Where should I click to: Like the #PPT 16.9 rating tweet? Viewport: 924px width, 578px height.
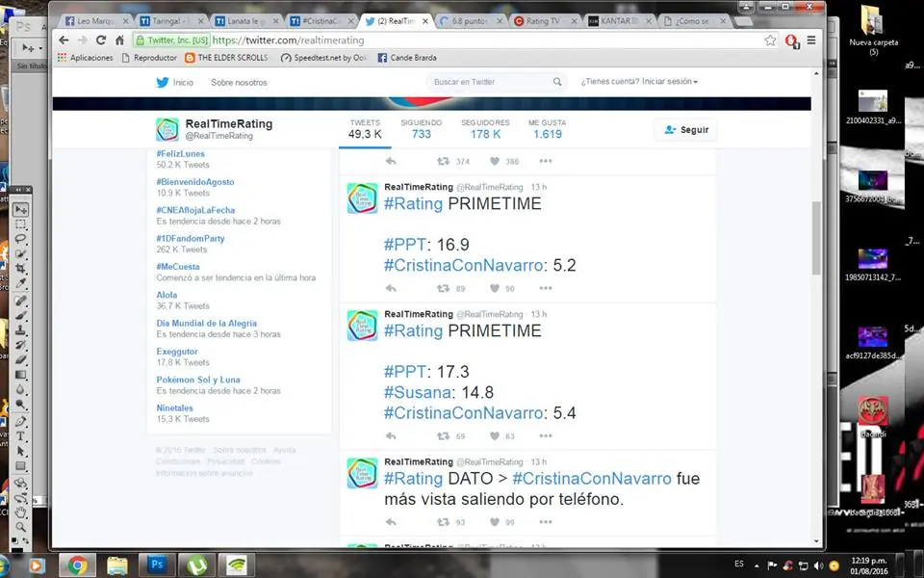495,288
